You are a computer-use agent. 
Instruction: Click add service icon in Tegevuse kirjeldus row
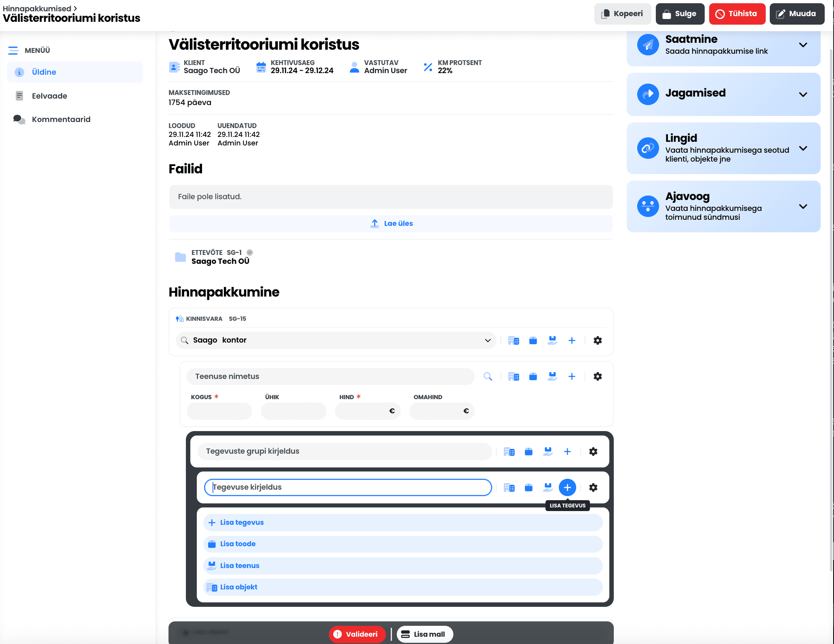pos(548,488)
